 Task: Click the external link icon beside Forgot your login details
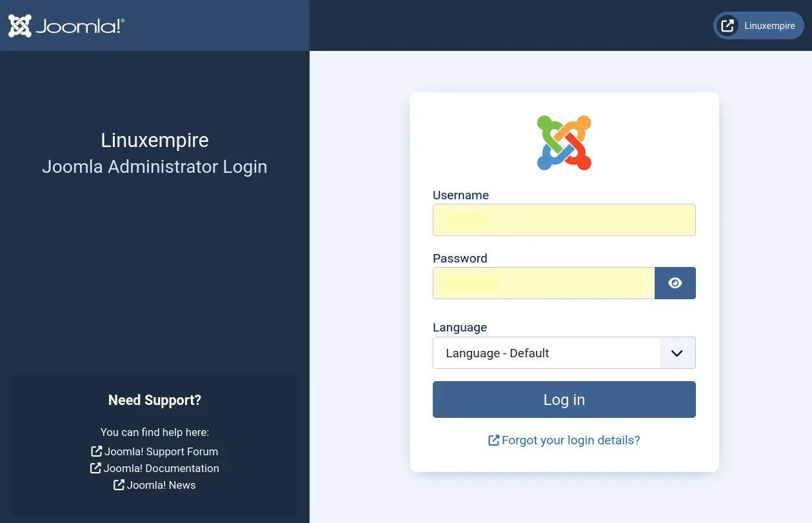[x=494, y=440]
